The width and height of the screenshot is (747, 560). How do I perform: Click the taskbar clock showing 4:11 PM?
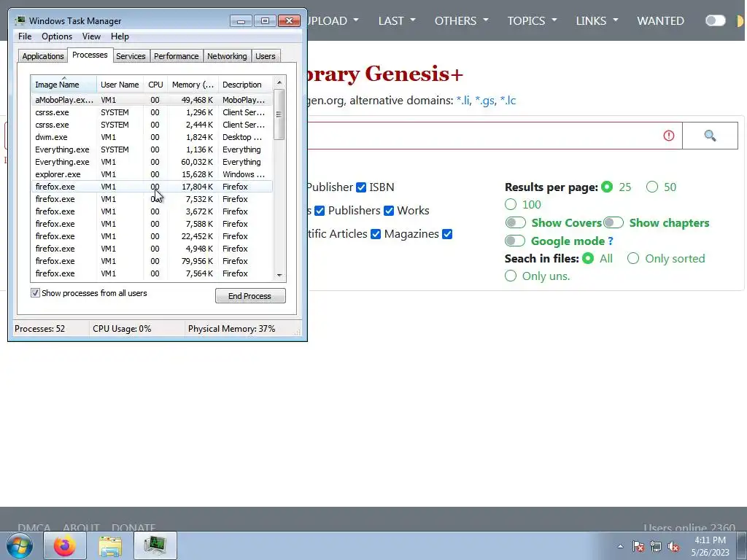tap(710, 546)
